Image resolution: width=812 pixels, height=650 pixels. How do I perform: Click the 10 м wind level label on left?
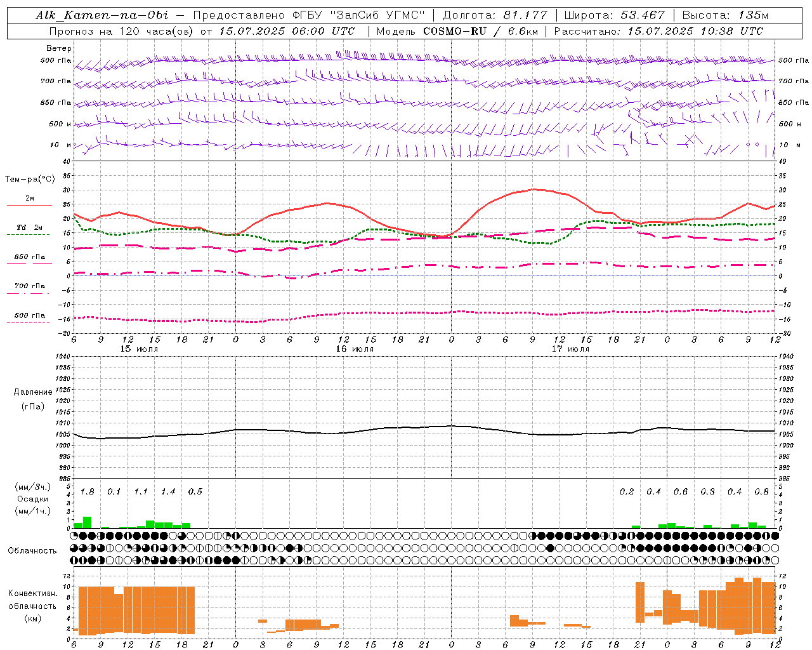point(60,145)
